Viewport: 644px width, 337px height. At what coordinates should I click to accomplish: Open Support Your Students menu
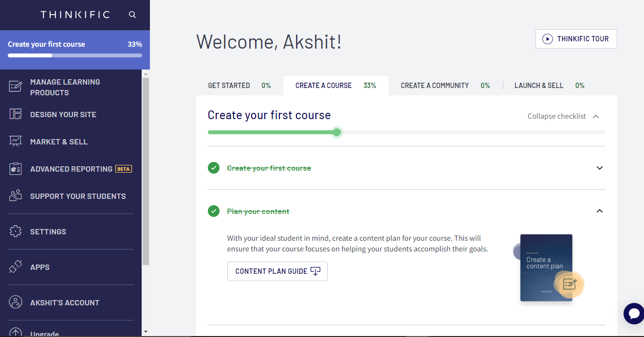point(71,196)
